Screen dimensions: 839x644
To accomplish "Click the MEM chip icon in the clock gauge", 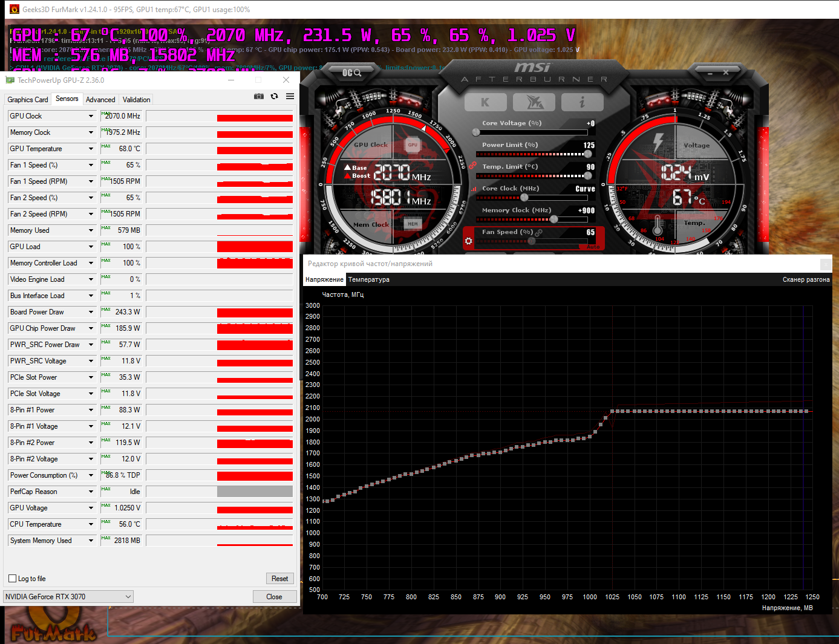I will tap(413, 224).
